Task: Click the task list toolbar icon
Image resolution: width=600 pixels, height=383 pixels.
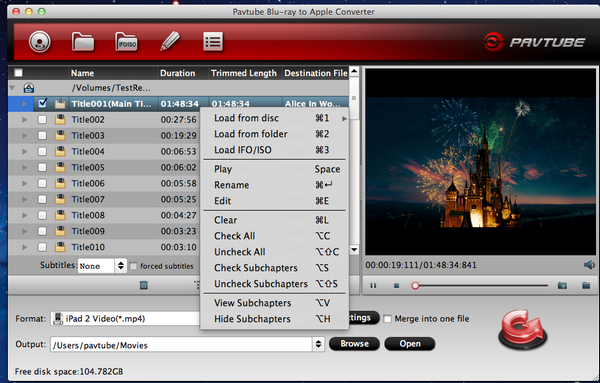Action: pos(213,41)
